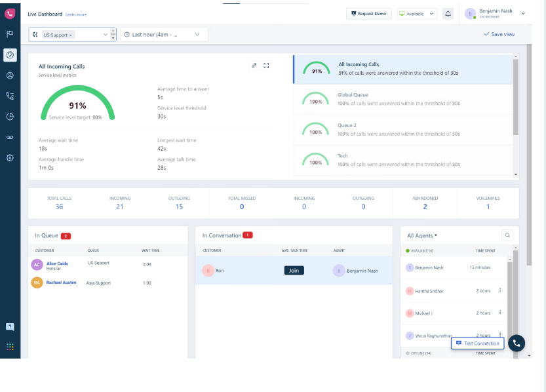Viewport: 546px width, 392px height.
Task: Select the Queue 2 service level row
Action: (403, 130)
